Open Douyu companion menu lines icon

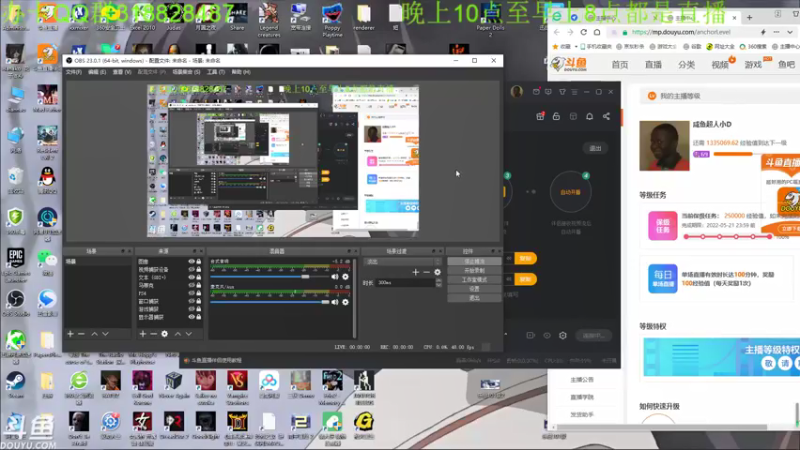574,92
